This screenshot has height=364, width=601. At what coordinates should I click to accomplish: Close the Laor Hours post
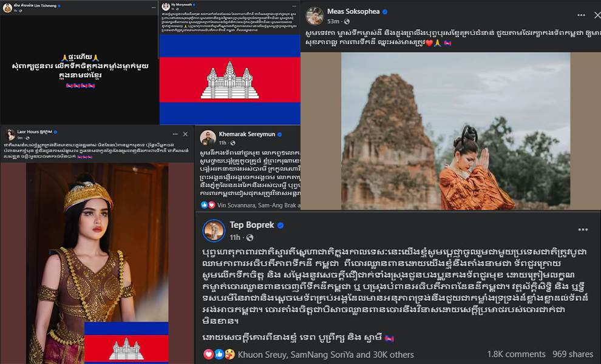click(x=186, y=134)
